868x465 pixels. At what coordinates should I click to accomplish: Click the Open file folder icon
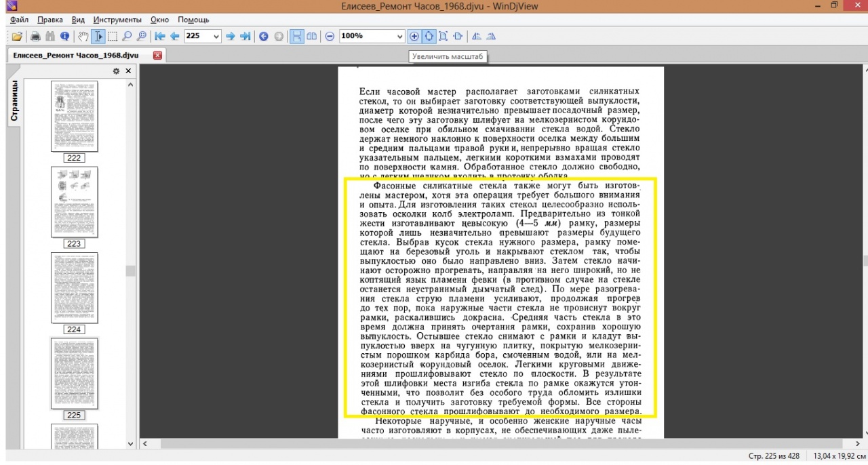pos(17,37)
